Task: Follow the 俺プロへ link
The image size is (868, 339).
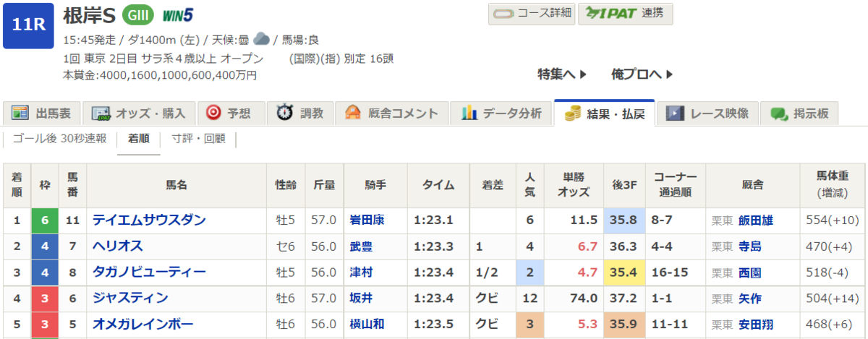Action: coord(642,74)
